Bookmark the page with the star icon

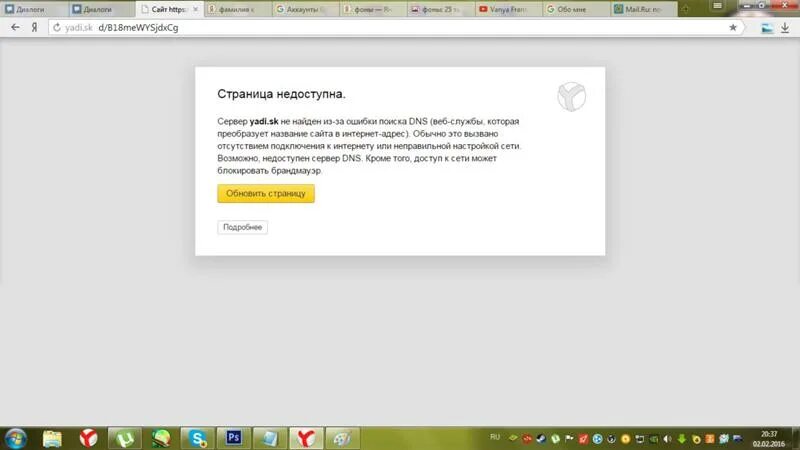click(x=733, y=28)
